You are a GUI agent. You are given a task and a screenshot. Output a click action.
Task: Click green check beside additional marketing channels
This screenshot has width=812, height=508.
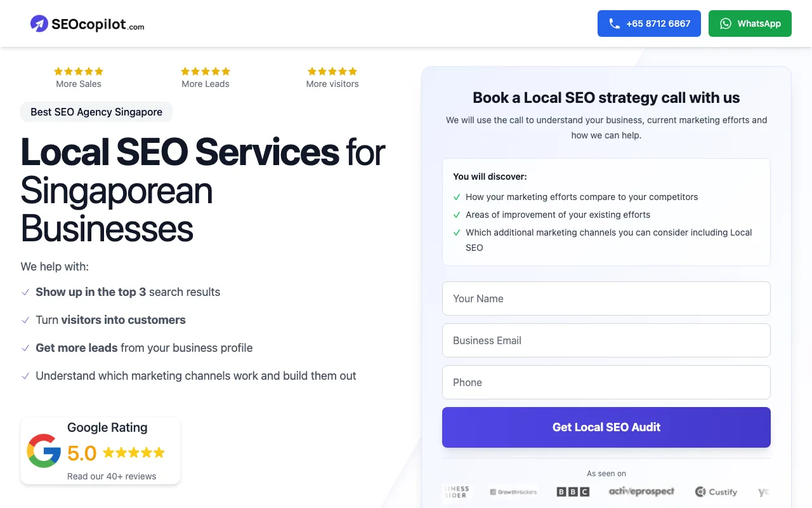point(457,232)
